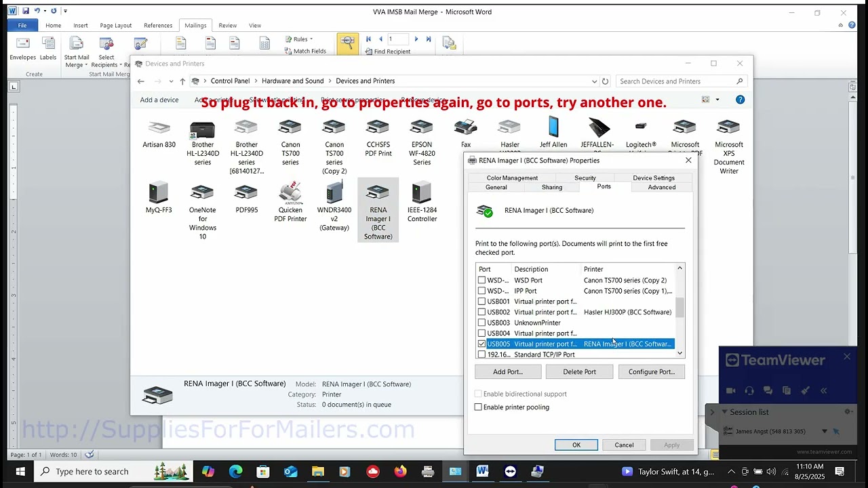
Task: Uncheck the USB005 port checkbox
Action: 481,344
